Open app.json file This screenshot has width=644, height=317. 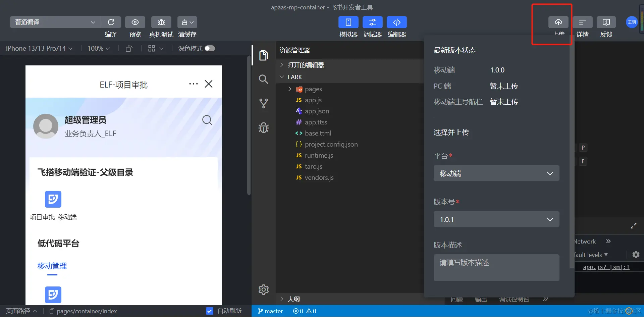[350, 111]
